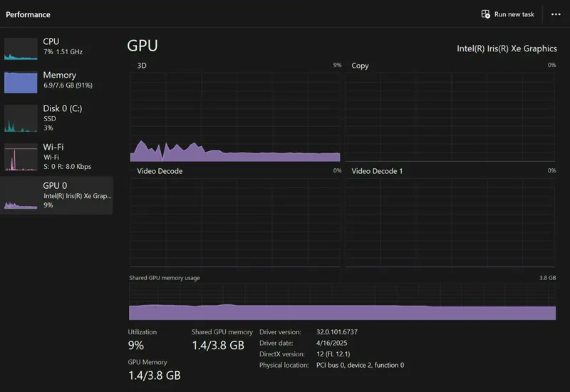The height and width of the screenshot is (392, 570).
Task: Open the 3D engine graph dropdown
Action: (x=142, y=66)
